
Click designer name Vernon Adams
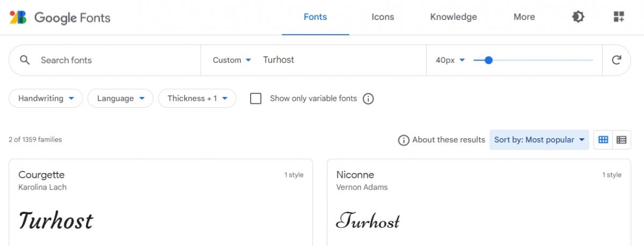pos(362,187)
